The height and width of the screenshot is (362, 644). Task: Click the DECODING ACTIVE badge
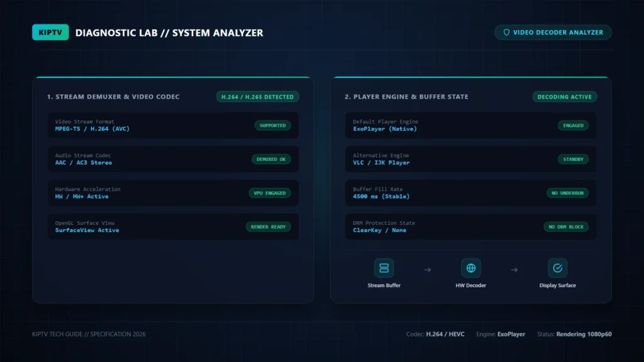pyautogui.click(x=564, y=97)
